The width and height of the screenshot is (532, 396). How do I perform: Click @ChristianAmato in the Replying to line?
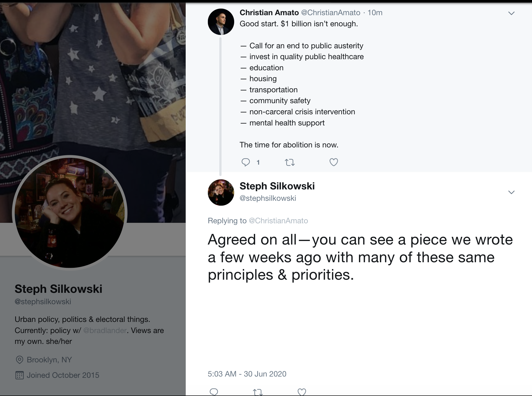(278, 221)
